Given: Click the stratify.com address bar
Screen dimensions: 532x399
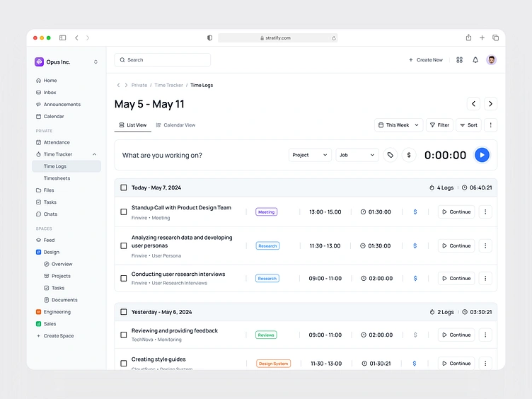Looking at the screenshot, I should 277,38.
